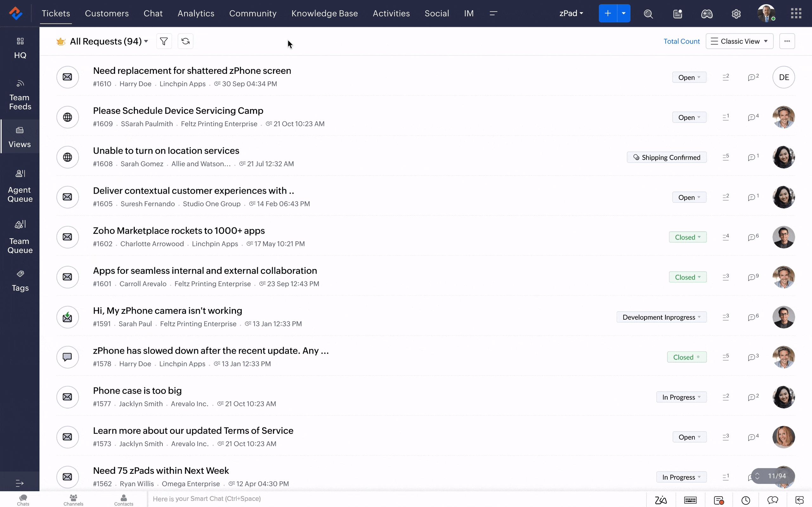Open Gamescope game controller icon
The height and width of the screenshot is (507, 812).
tap(707, 13)
